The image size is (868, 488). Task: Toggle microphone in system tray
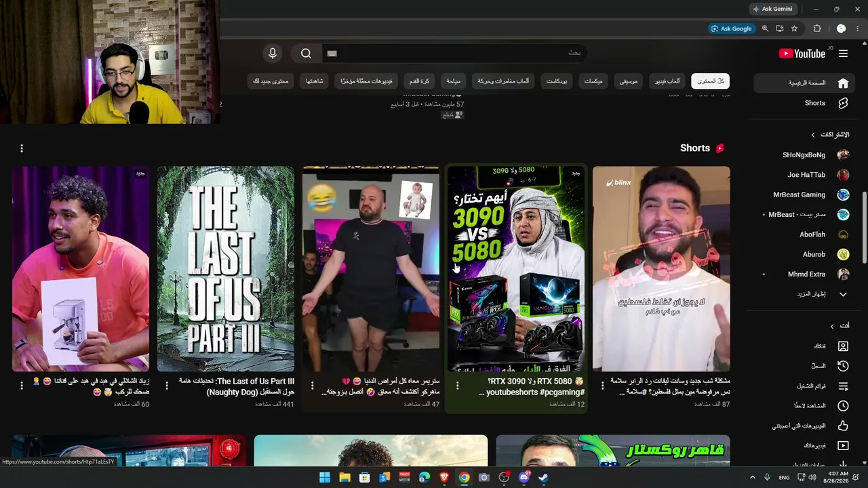(x=767, y=477)
